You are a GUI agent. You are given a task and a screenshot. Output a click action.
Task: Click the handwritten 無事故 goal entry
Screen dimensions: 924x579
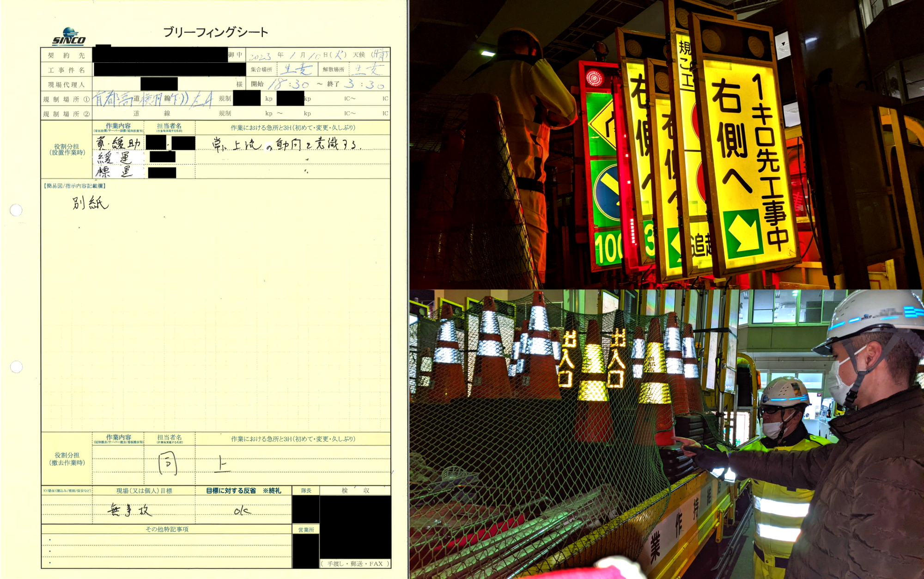pyautogui.click(x=129, y=510)
